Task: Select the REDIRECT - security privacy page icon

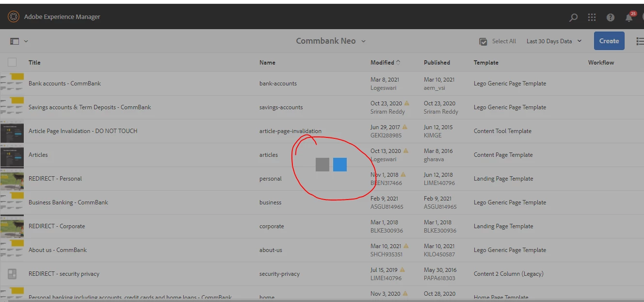Action: (12, 274)
